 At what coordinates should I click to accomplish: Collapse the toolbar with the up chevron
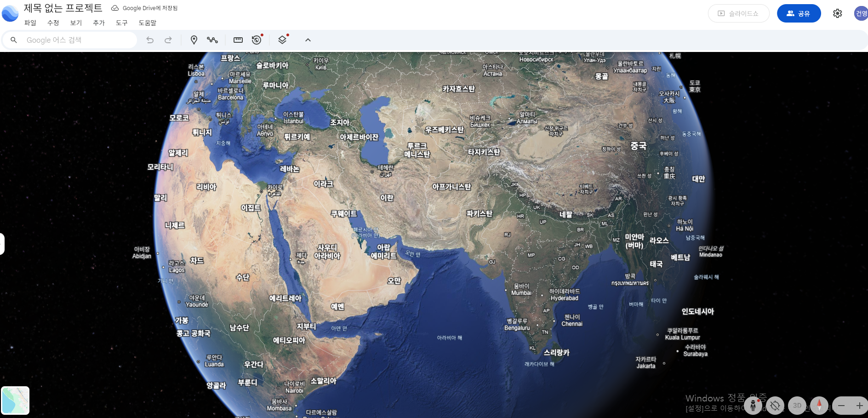[x=308, y=40]
